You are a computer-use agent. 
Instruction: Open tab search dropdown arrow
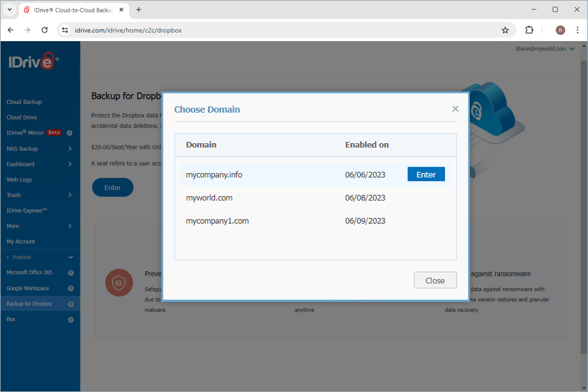[9, 10]
